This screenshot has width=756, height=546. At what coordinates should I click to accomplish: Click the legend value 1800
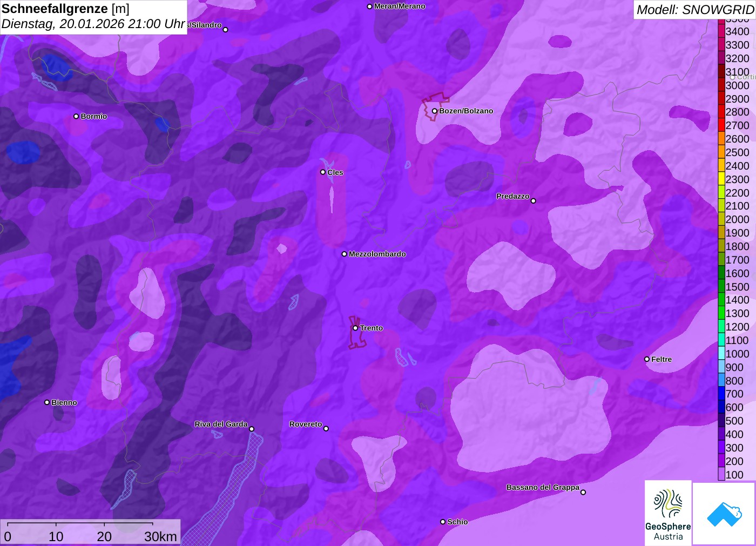pos(737,246)
